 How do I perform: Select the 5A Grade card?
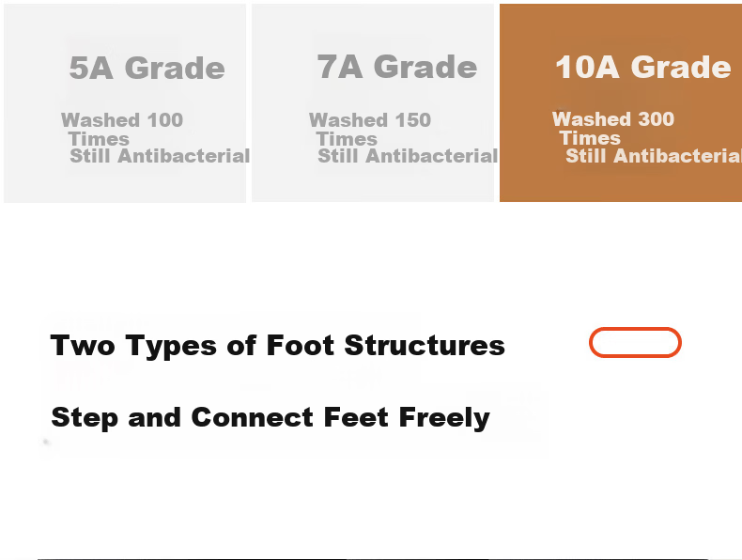click(x=125, y=103)
